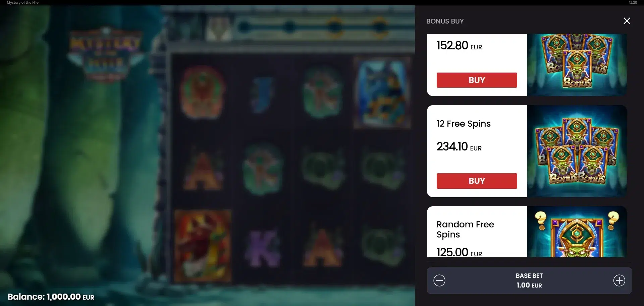Click the left golden question mark icon
The image size is (644, 306).
pos(541,221)
